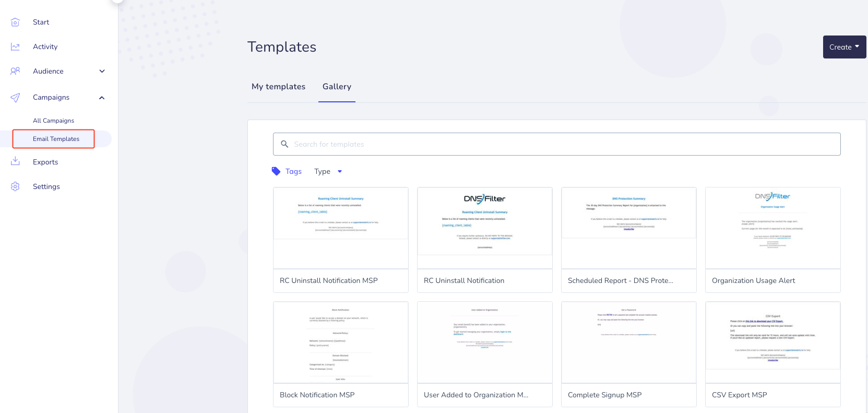Click the Tags filter link
The width and height of the screenshot is (868, 413).
point(293,171)
